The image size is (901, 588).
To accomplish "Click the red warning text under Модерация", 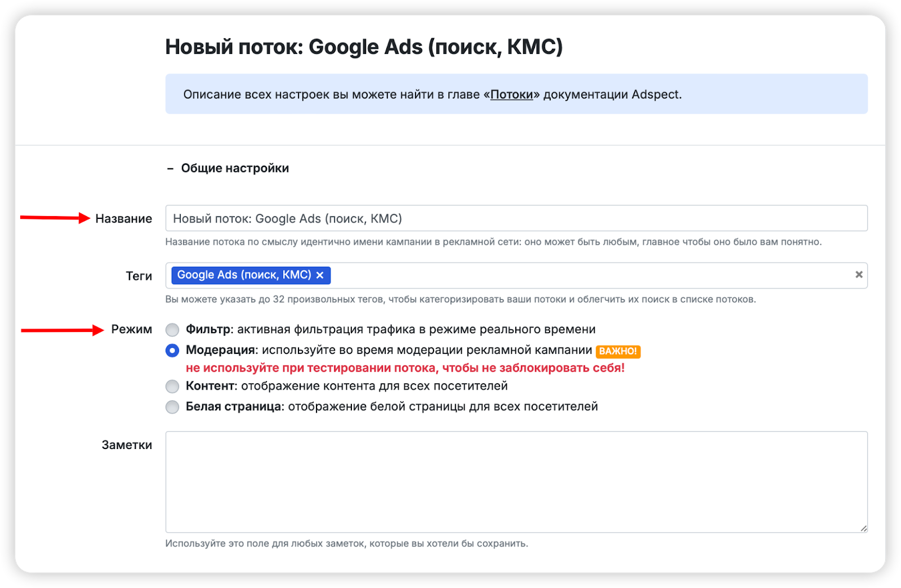I will (x=405, y=368).
